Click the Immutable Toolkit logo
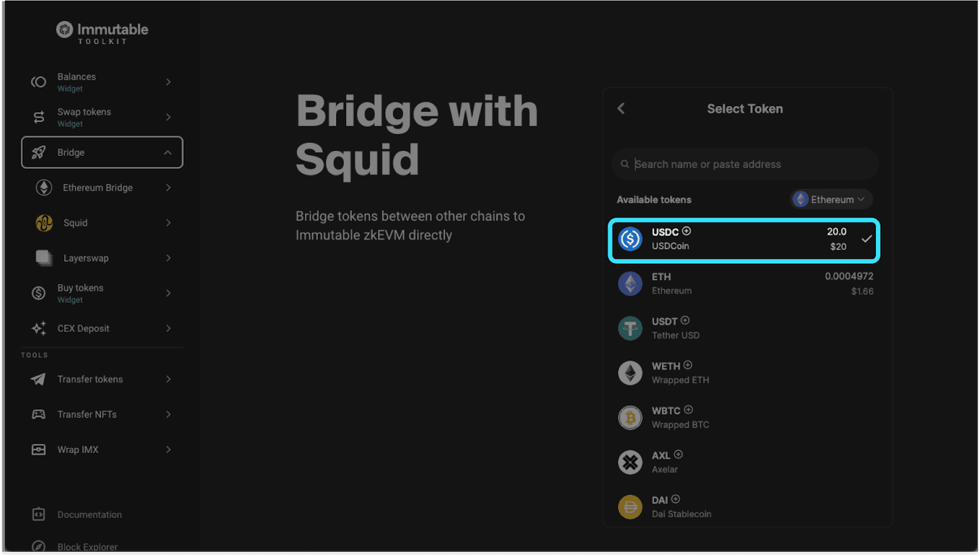Viewport: 980px width, 556px height. (x=101, y=31)
